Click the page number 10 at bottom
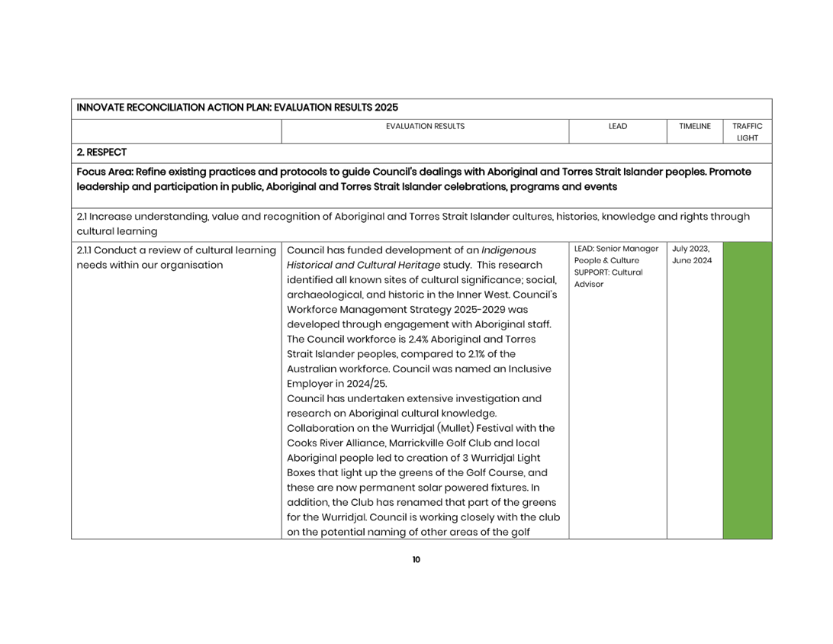 416,559
